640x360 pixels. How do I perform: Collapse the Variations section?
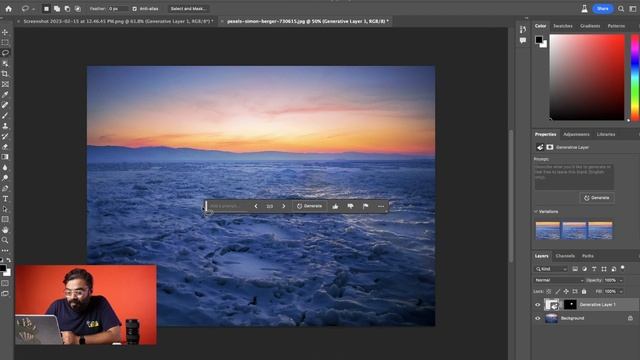[x=536, y=211]
